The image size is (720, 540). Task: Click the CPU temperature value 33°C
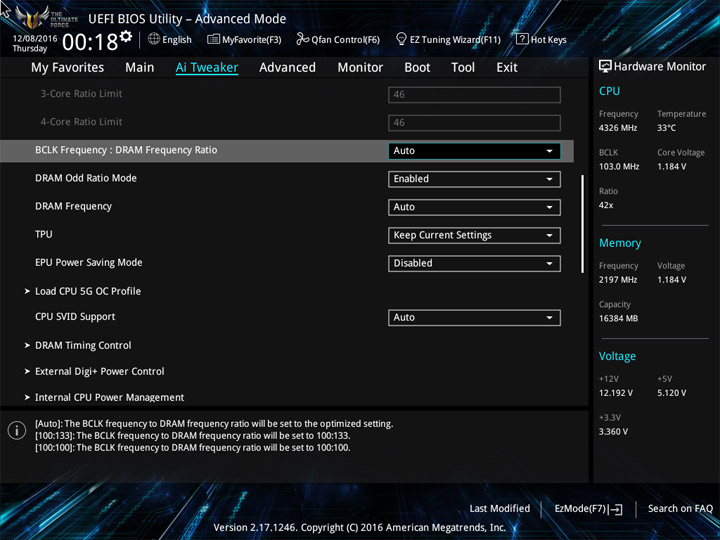(666, 128)
